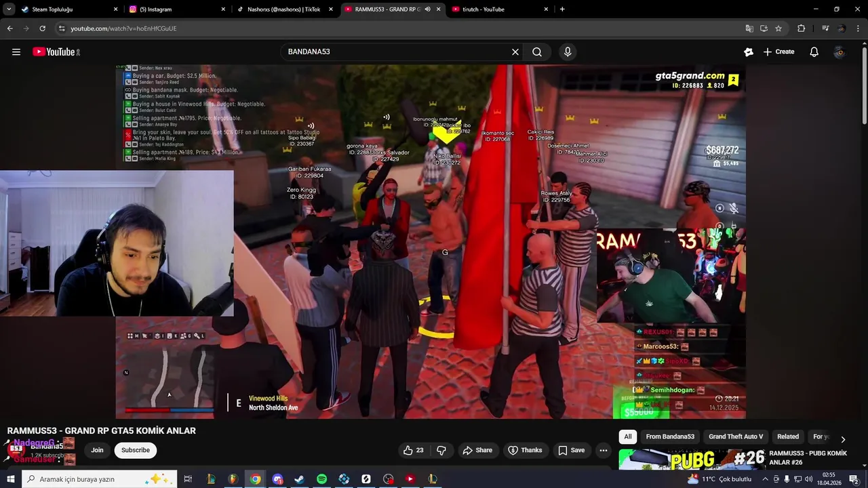868x488 pixels.
Task: Send a Thanks to the creator
Action: (525, 450)
